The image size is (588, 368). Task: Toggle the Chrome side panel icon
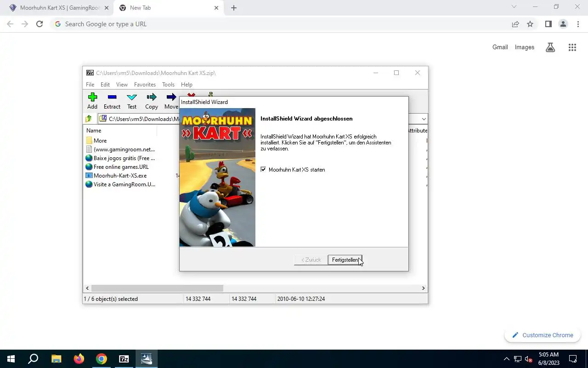548,24
